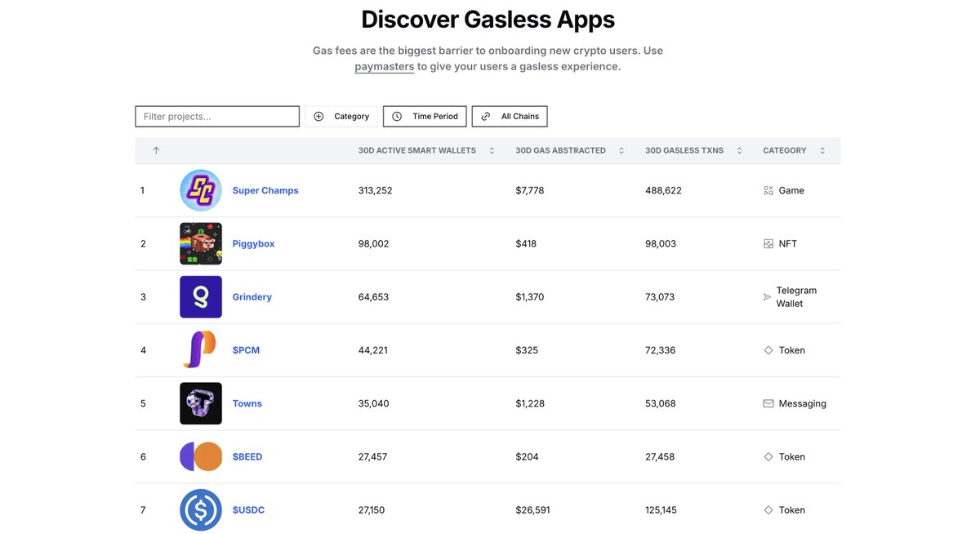This screenshot has width=980, height=534.
Task: Click the $USDC coin logo
Action: click(x=201, y=510)
